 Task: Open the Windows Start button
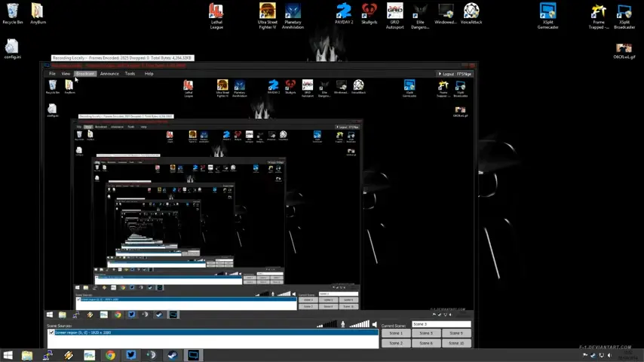click(x=8, y=355)
